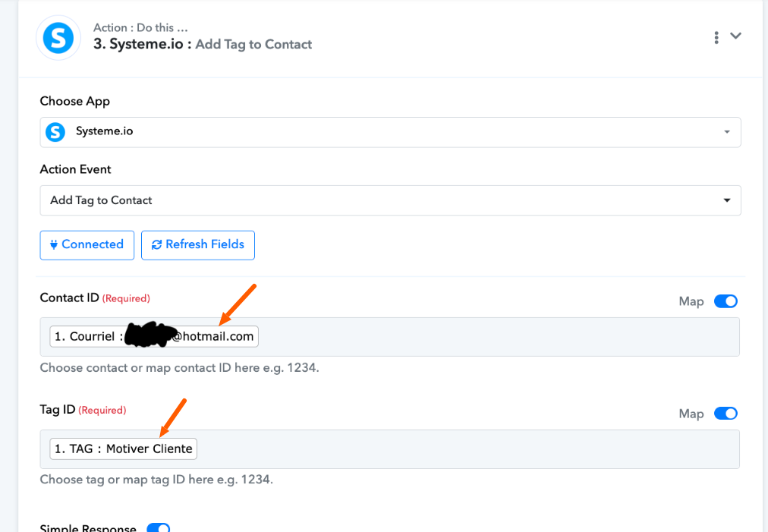The height and width of the screenshot is (532, 768).
Task: Toggle the Map switch for Contact ID
Action: [x=726, y=301]
